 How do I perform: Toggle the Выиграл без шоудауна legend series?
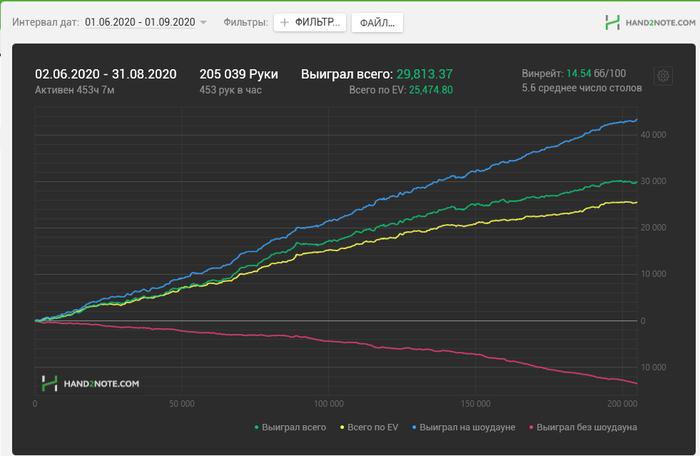pos(583,427)
